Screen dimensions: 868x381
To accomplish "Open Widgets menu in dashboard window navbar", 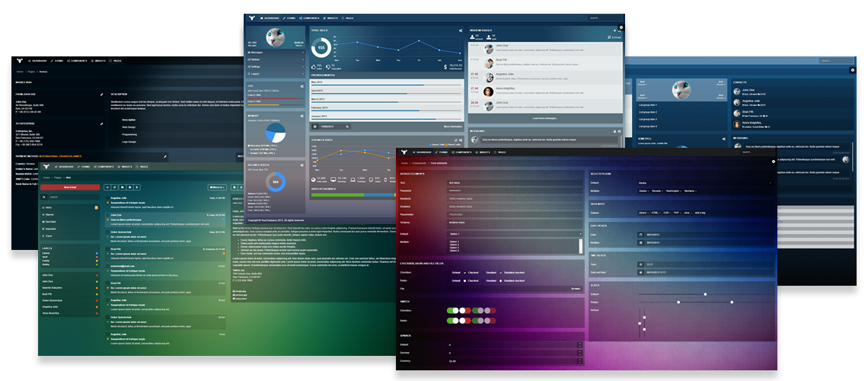I will (x=330, y=18).
